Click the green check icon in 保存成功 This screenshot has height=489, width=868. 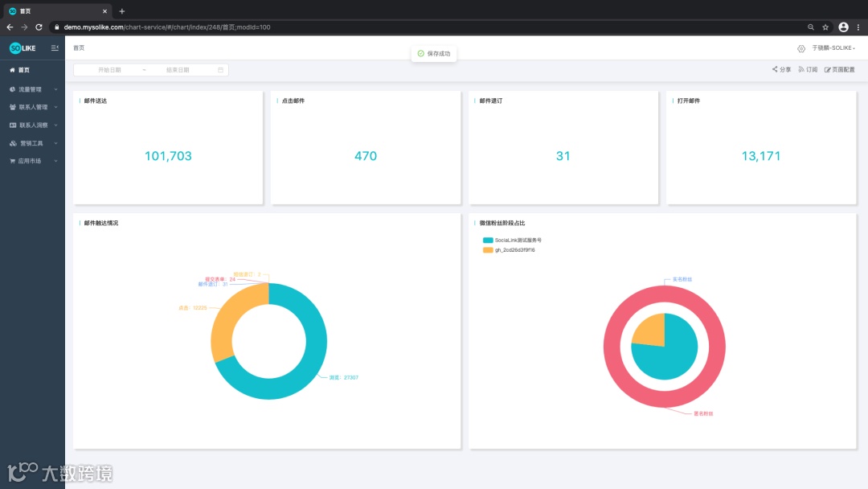420,54
